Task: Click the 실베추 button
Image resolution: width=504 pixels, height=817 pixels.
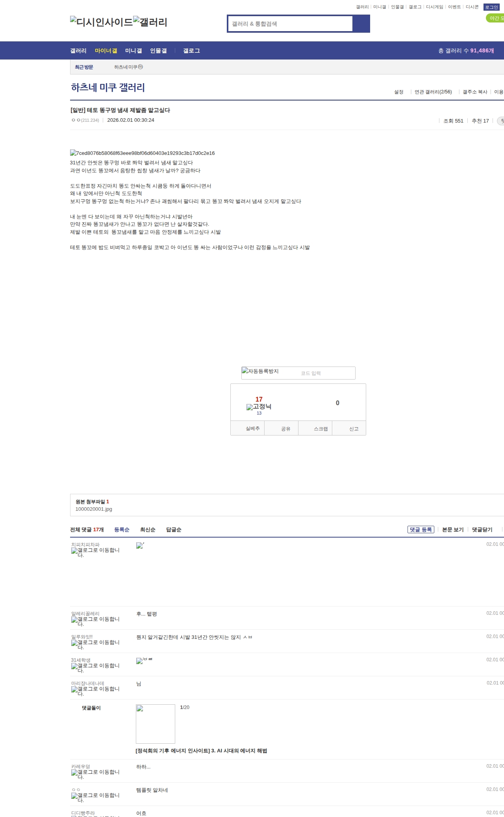Action: [x=248, y=428]
